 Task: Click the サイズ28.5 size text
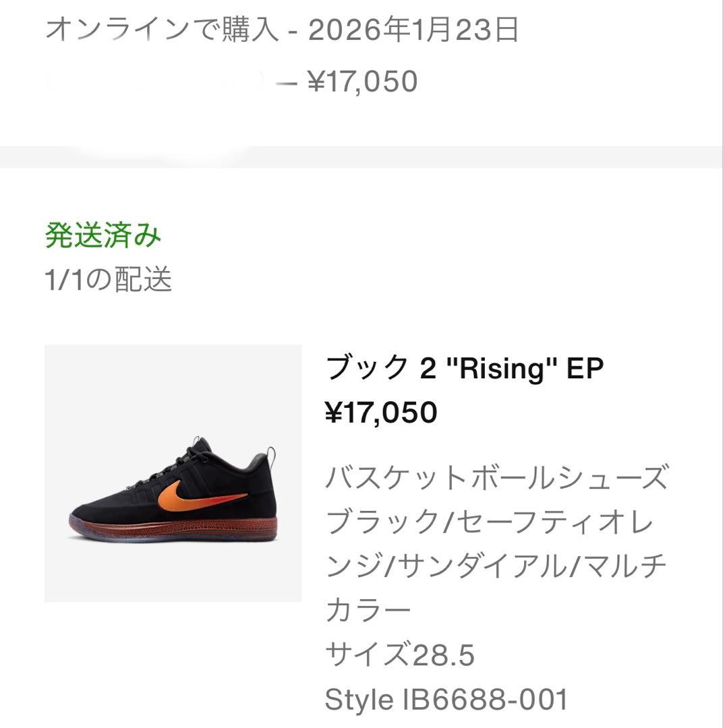click(400, 654)
